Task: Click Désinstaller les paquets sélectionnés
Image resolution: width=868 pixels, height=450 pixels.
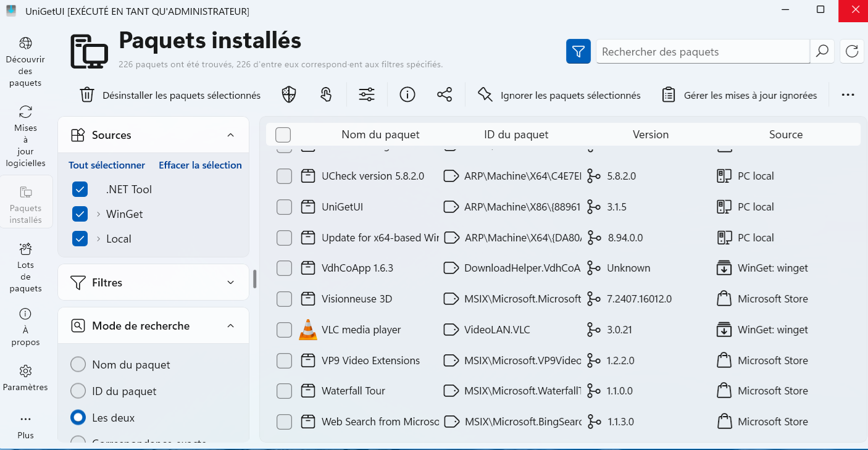Action: click(170, 95)
